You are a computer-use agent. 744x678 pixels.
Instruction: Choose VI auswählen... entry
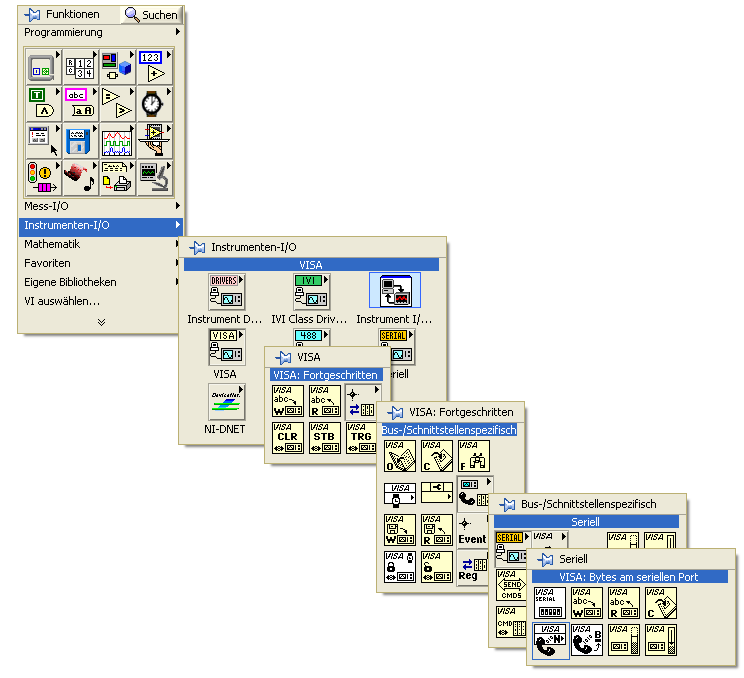[62, 301]
